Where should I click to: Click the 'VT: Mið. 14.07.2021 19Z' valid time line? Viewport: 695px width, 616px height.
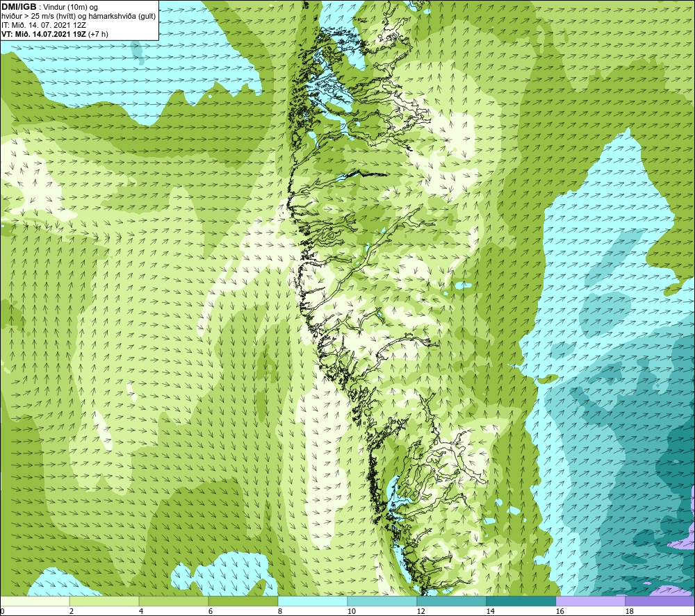tap(44, 33)
